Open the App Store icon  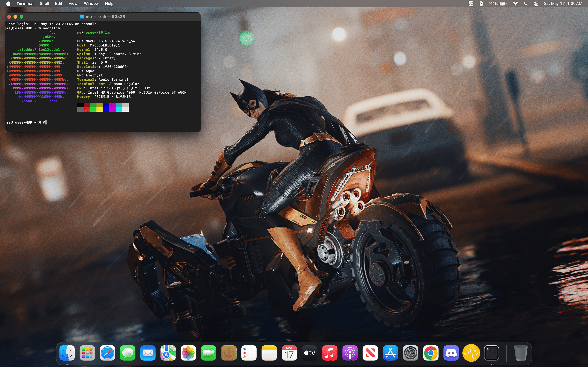390,353
